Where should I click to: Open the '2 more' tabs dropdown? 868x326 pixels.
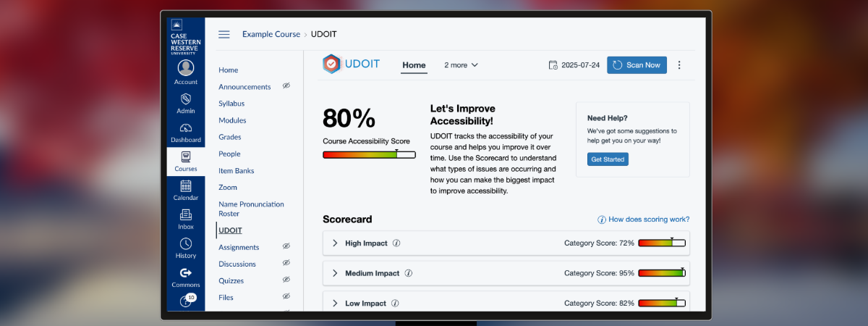(461, 65)
